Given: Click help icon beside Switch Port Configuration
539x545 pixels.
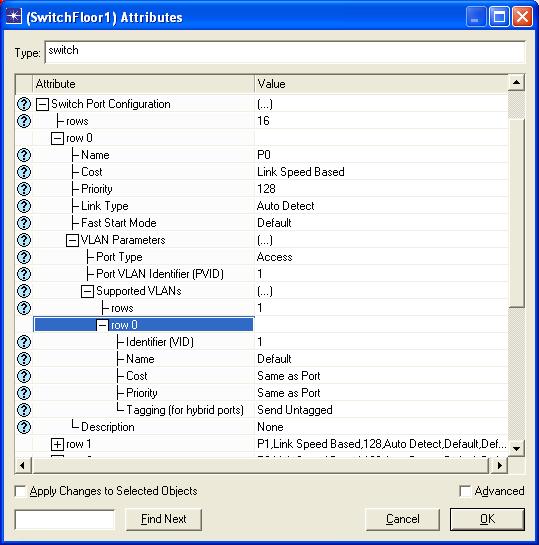Looking at the screenshot, I should tap(24, 104).
